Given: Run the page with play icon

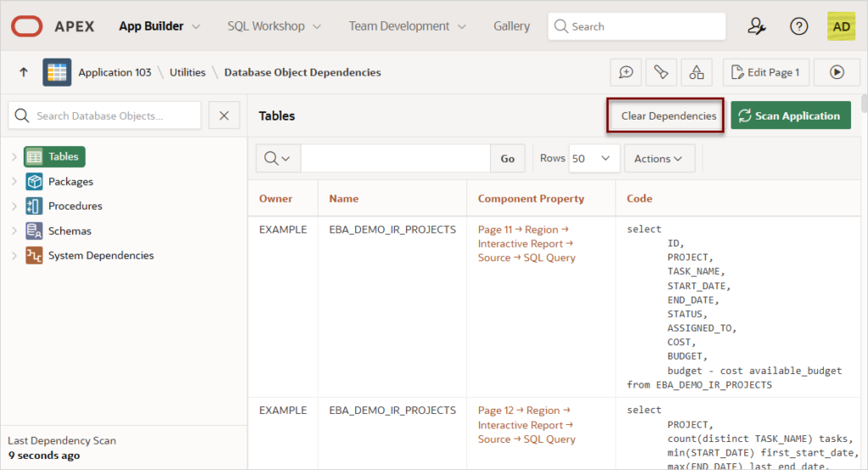Looking at the screenshot, I should [x=837, y=73].
